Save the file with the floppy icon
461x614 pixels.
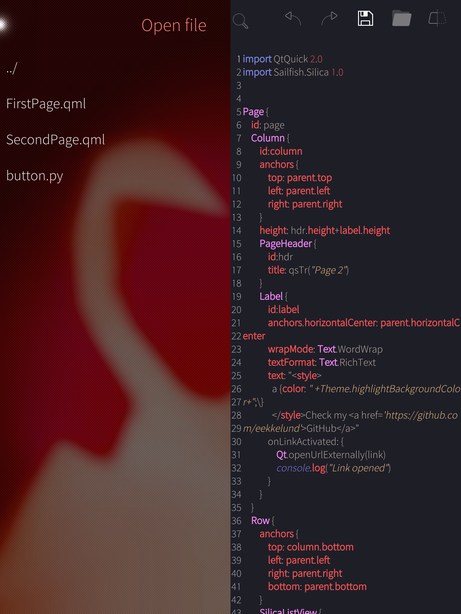click(365, 18)
